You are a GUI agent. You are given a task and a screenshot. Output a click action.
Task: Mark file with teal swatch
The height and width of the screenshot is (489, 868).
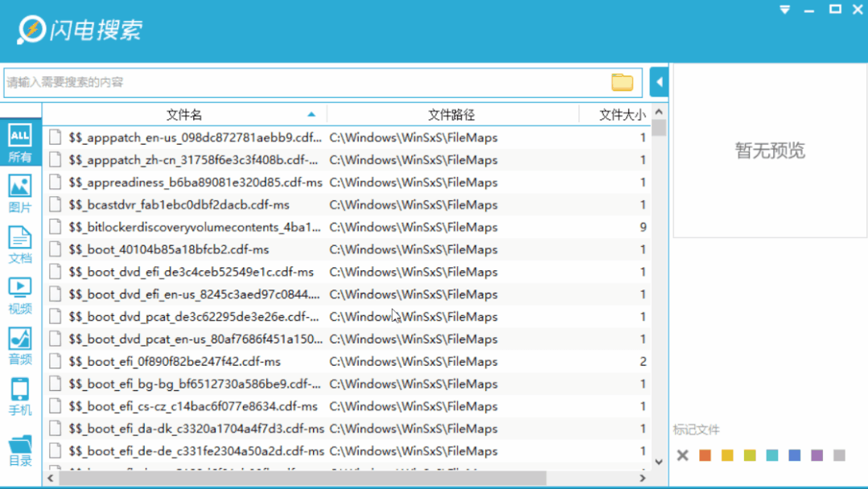[772, 455]
